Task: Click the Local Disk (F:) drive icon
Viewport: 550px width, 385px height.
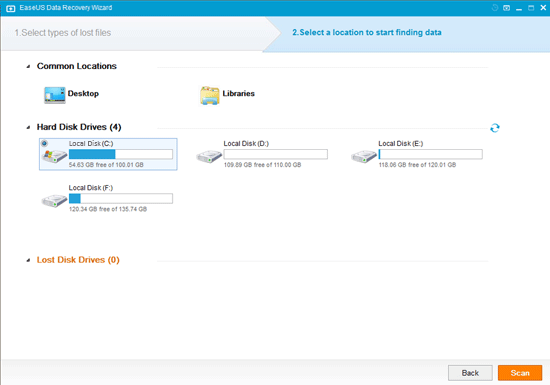Action: [54, 201]
